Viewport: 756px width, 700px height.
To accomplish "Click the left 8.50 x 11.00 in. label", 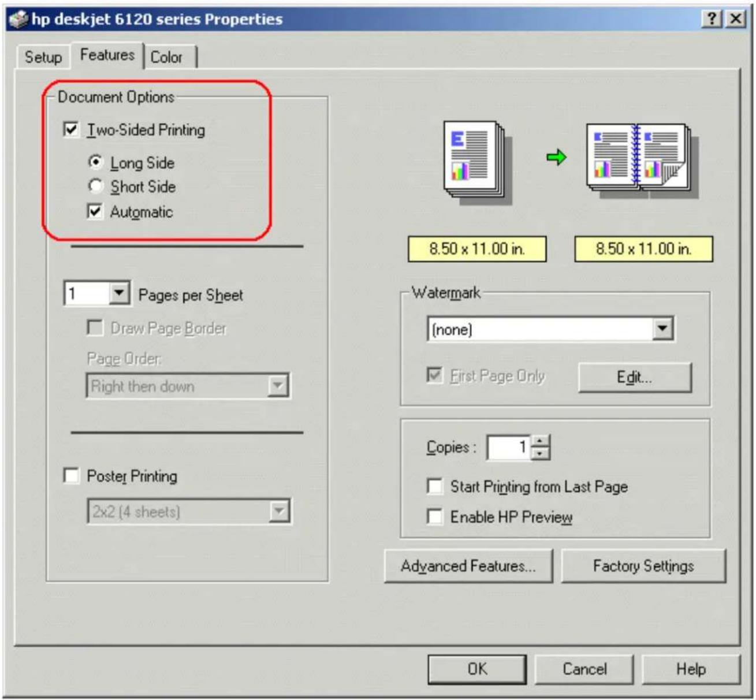I will tap(477, 249).
